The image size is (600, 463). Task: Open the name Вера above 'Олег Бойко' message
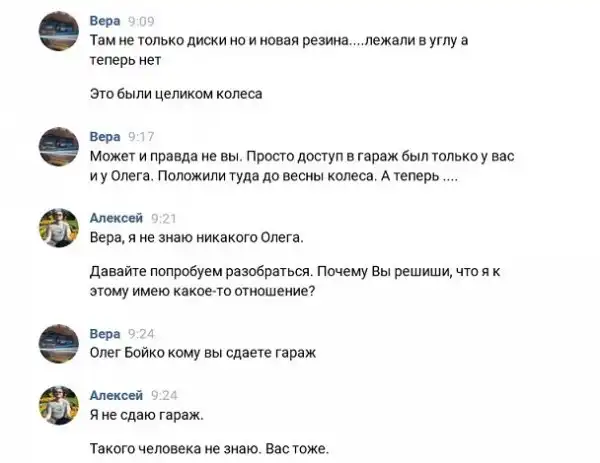(x=105, y=332)
